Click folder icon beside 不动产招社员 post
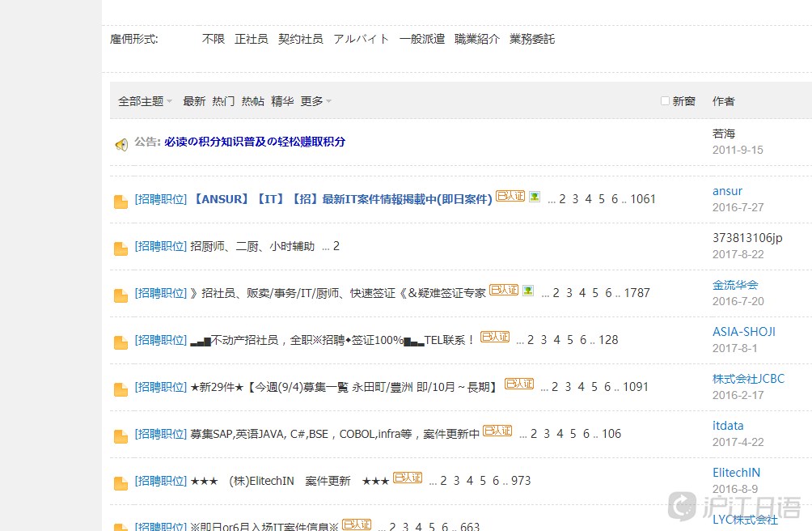812x531 pixels. tap(121, 342)
